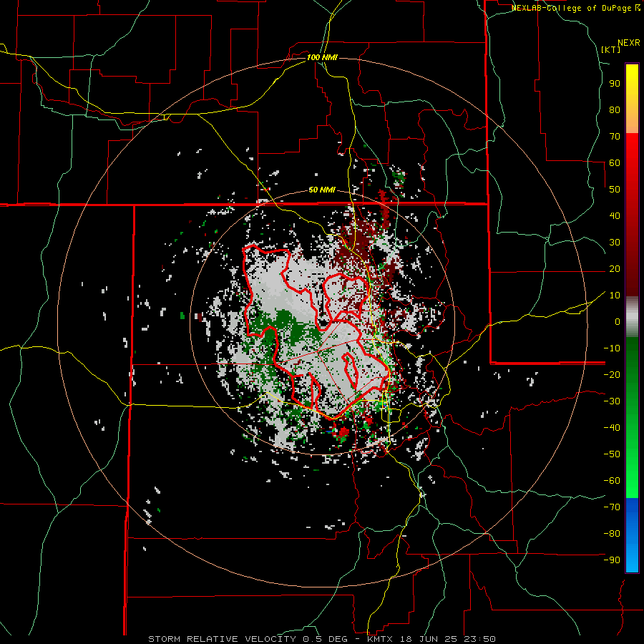This screenshot has width=644, height=644.
Task: Click the -40 value on velocity scale
Action: (612, 428)
